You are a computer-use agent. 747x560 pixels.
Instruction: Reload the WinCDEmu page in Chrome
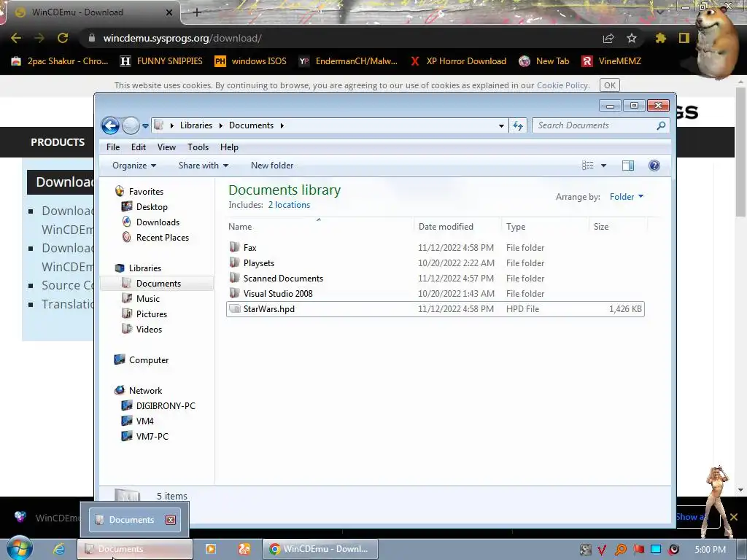click(63, 38)
